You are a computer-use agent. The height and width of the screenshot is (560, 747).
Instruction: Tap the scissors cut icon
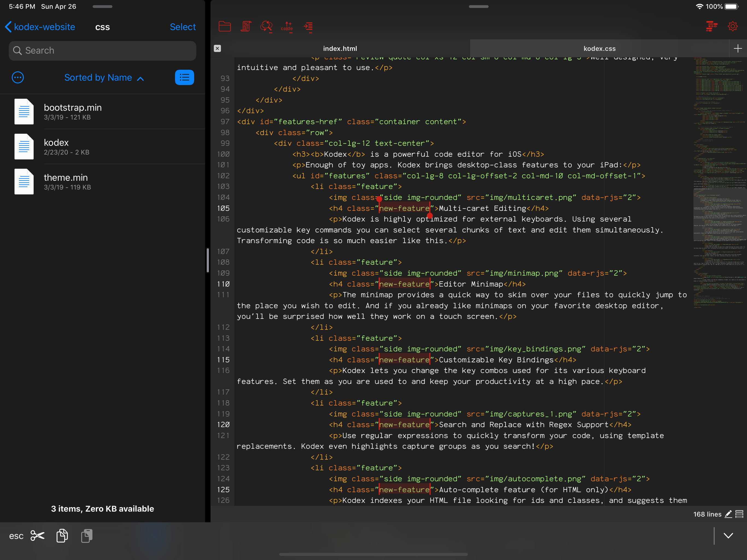tap(37, 536)
